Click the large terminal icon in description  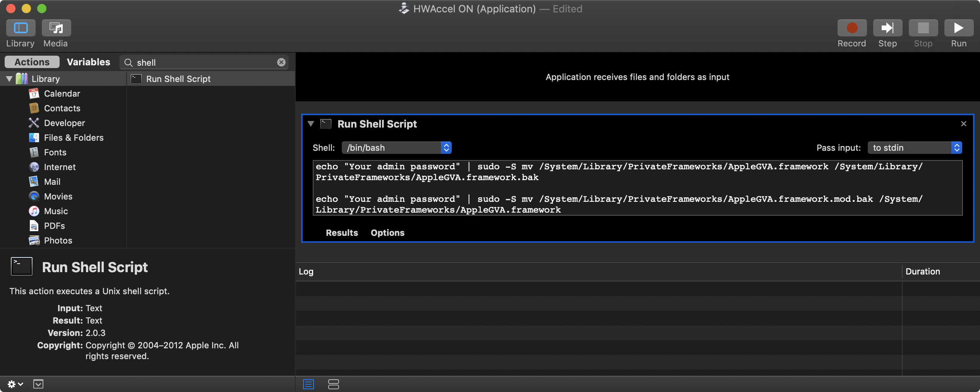click(x=21, y=266)
